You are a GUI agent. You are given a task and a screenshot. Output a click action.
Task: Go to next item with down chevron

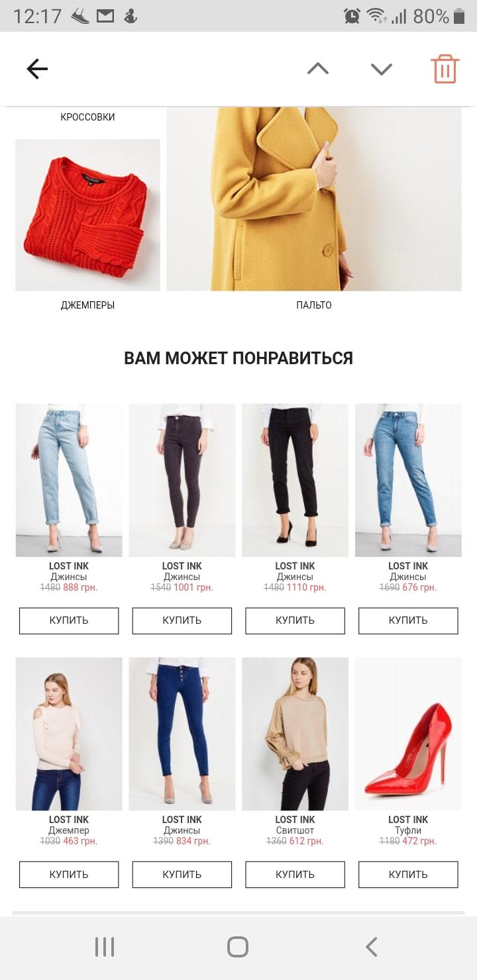[x=382, y=69]
